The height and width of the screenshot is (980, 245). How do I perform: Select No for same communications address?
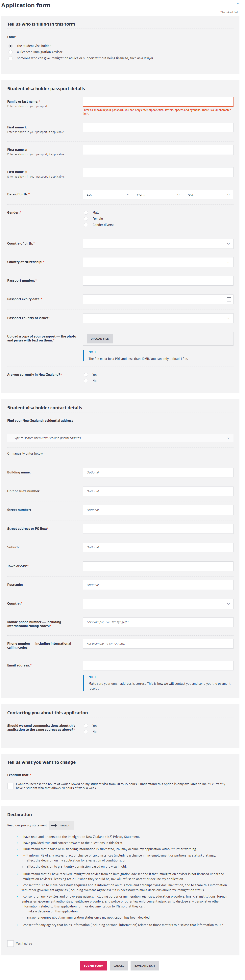(x=86, y=731)
